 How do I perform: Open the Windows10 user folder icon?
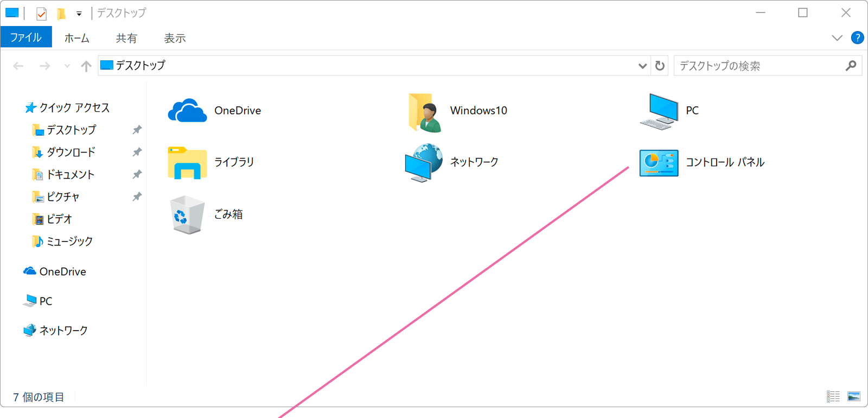[x=425, y=112]
